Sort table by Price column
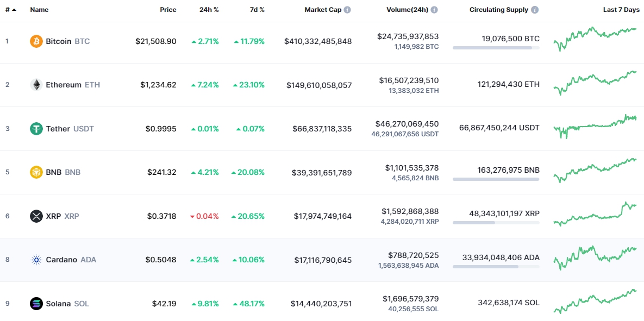This screenshot has width=644, height=321. pyautogui.click(x=168, y=10)
